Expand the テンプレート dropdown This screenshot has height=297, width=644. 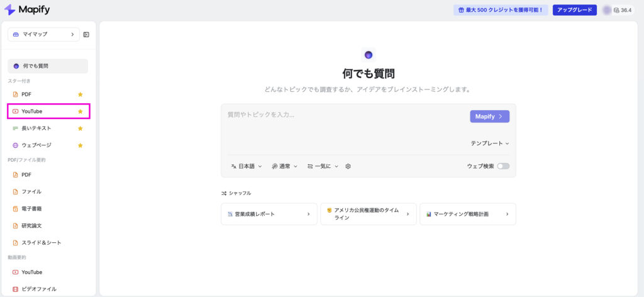tap(490, 143)
